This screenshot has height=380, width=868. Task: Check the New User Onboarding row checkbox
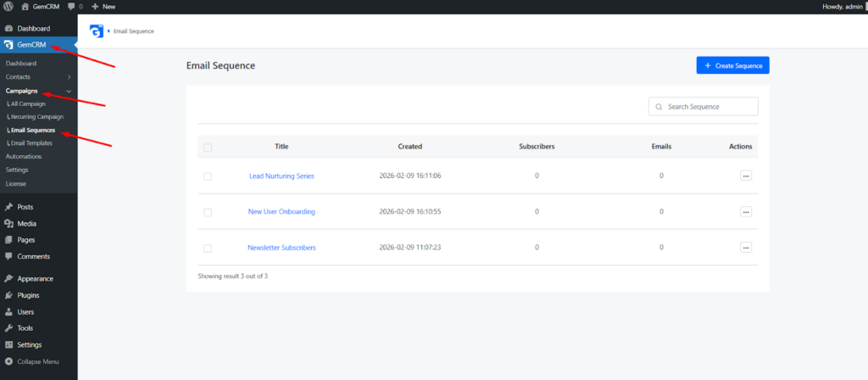click(208, 212)
